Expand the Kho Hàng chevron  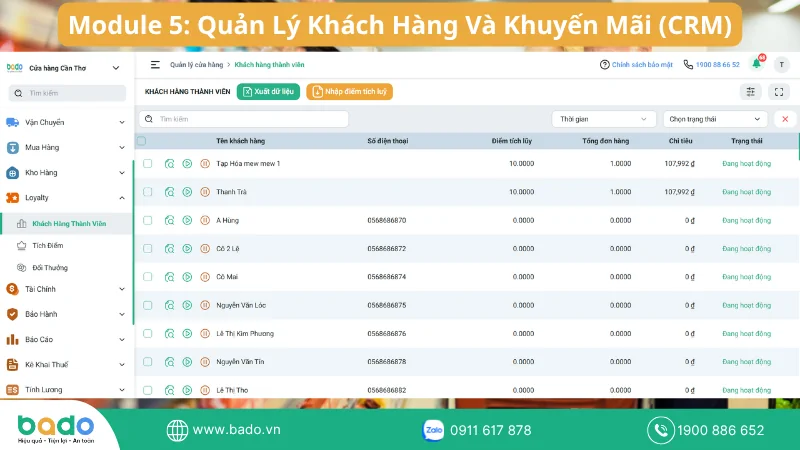[x=122, y=172]
